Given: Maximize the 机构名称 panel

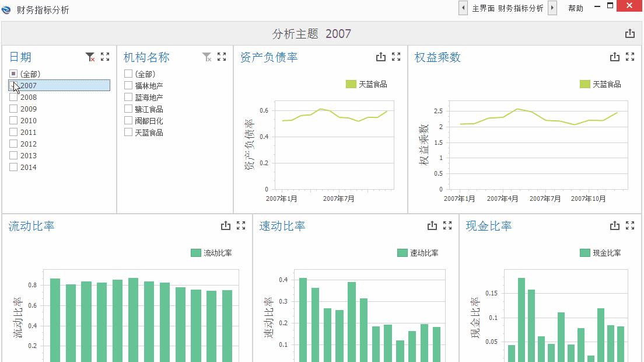Looking at the screenshot, I should click(222, 57).
